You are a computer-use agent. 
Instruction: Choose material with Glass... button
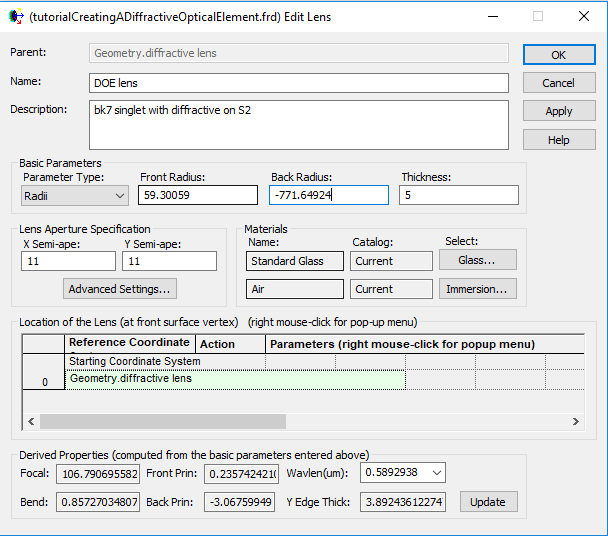pyautogui.click(x=478, y=260)
